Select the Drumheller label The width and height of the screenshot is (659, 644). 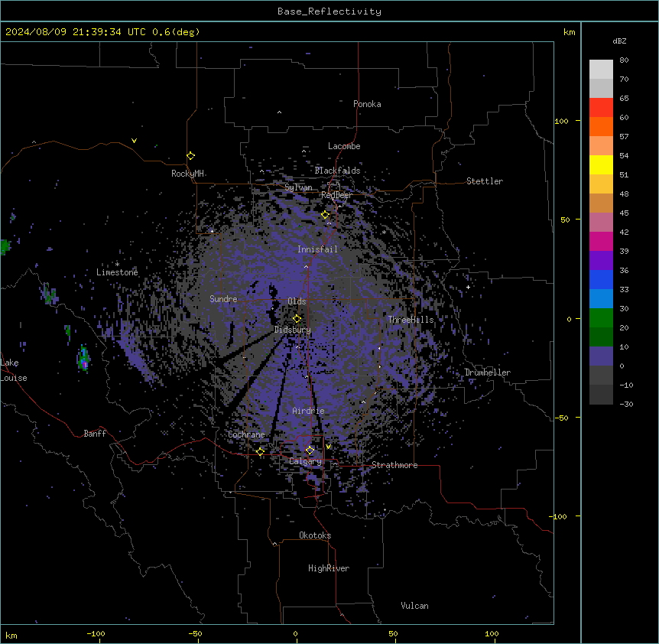488,372
